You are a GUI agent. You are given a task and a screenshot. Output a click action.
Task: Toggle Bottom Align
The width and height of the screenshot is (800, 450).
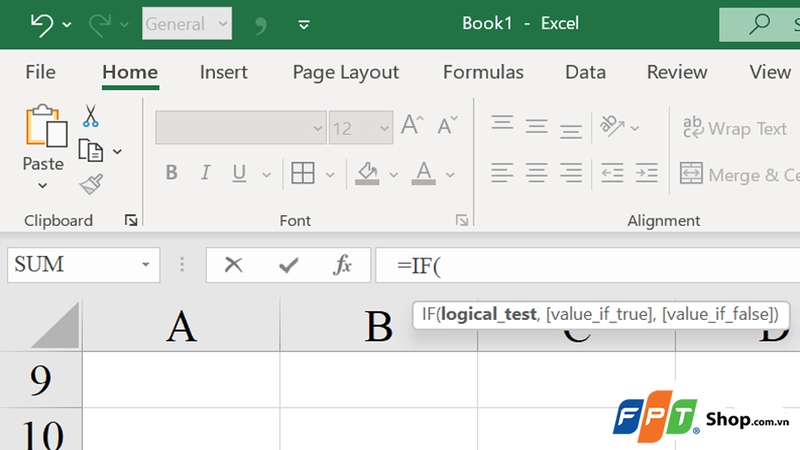(571, 131)
